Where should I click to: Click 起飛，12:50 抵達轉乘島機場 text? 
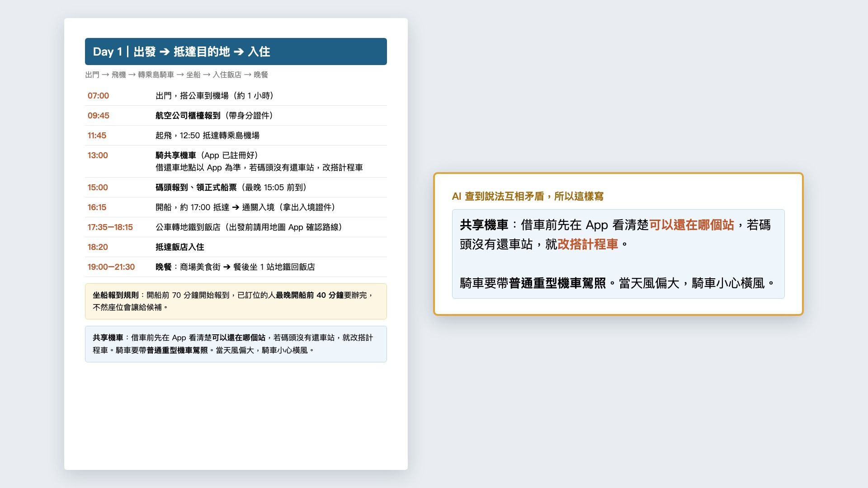[x=208, y=136]
